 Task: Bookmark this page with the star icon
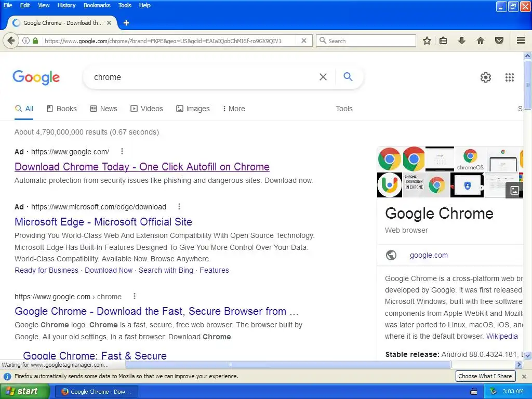coord(427,41)
